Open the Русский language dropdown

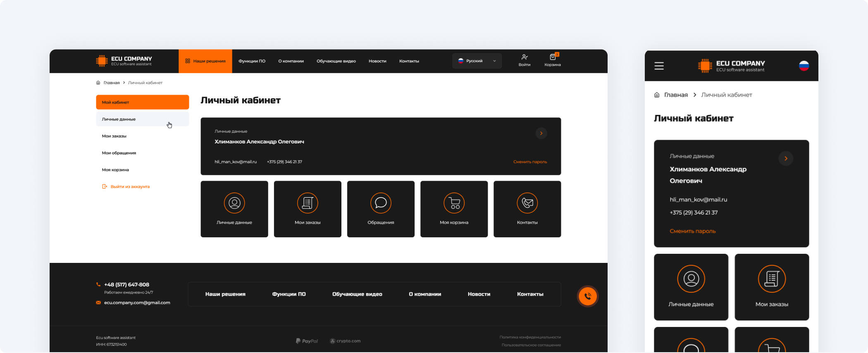477,61
